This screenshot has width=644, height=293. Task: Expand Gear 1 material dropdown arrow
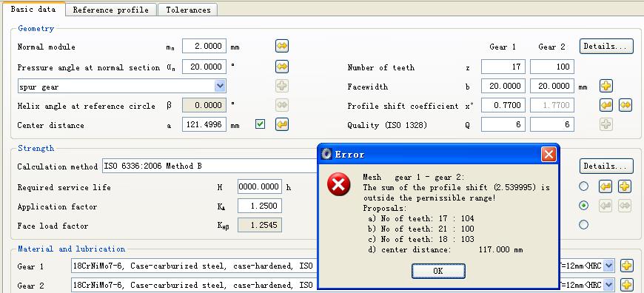(609, 266)
